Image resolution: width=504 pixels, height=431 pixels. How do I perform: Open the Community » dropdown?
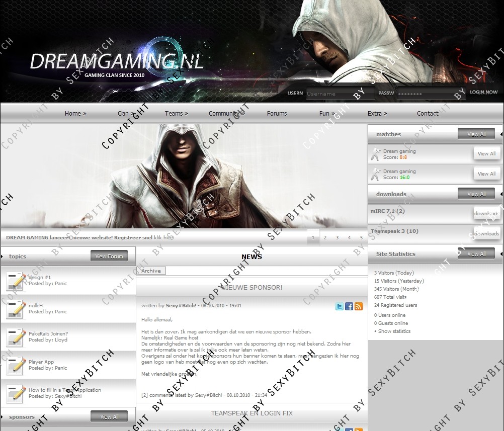[227, 114]
